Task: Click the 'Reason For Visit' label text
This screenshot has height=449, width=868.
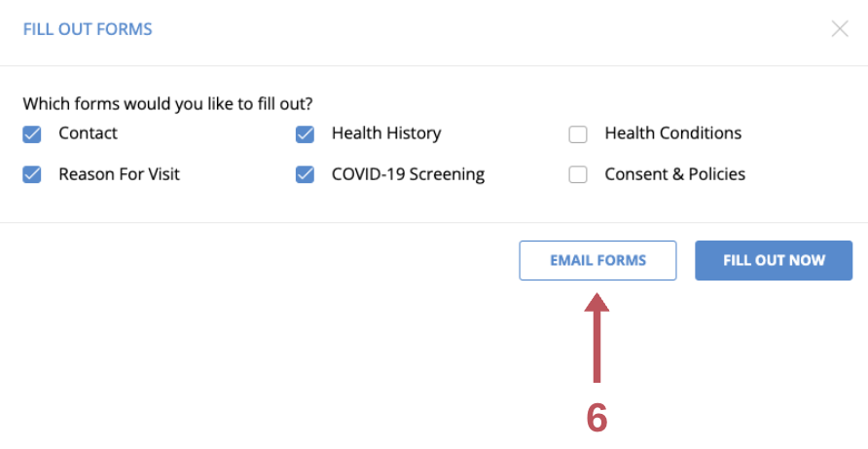Action: [119, 174]
